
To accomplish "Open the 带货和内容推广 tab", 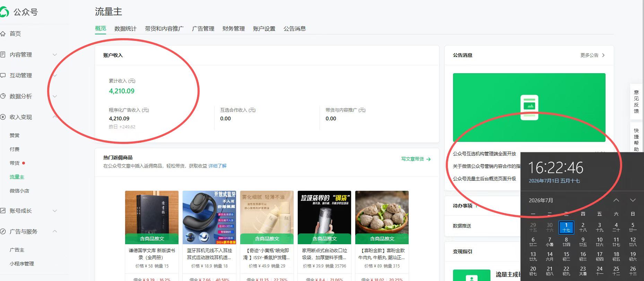I will point(164,29).
